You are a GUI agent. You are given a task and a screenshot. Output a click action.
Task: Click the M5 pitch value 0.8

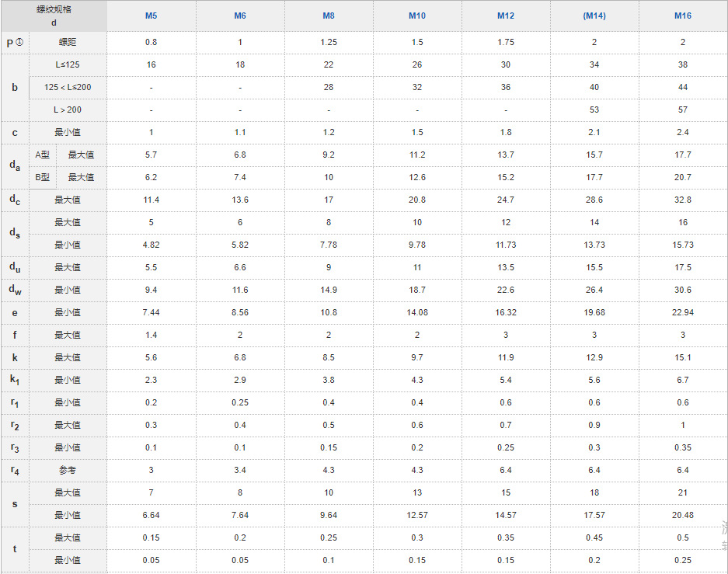point(151,42)
